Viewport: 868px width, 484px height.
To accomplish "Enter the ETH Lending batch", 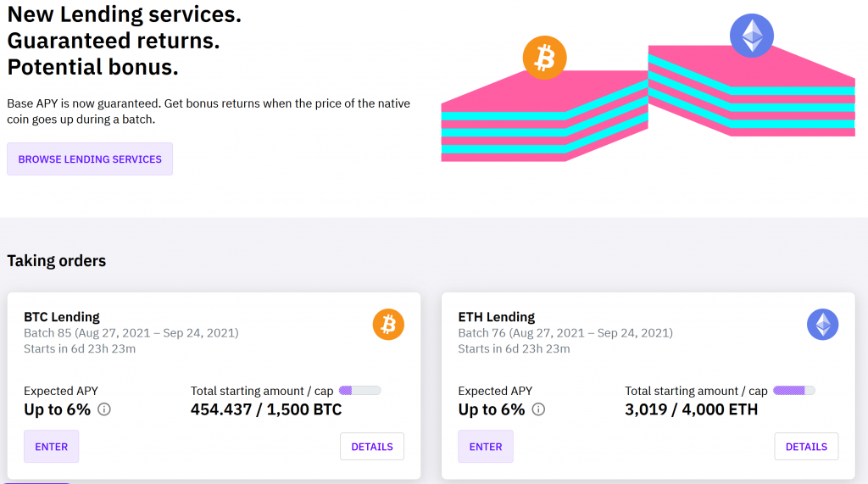I will [x=486, y=447].
